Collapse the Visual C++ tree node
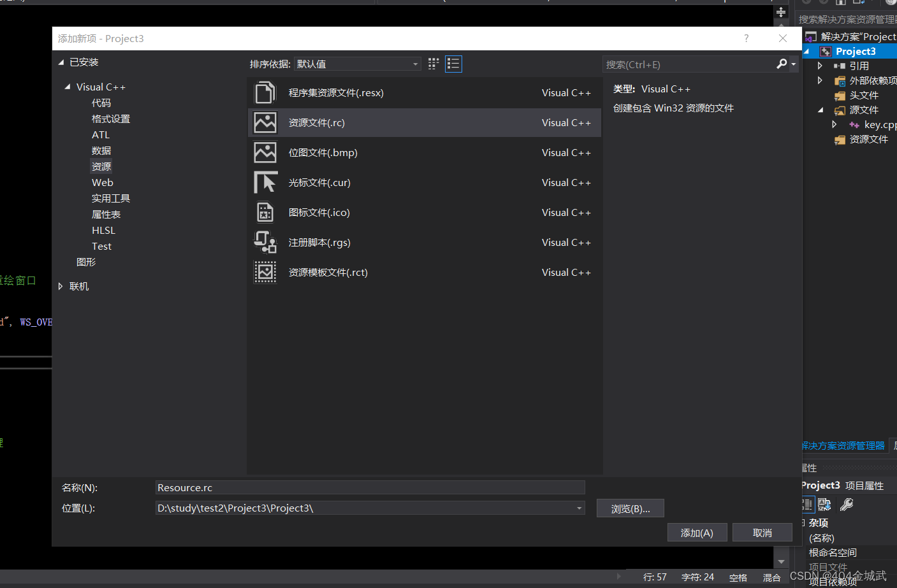 [68, 87]
